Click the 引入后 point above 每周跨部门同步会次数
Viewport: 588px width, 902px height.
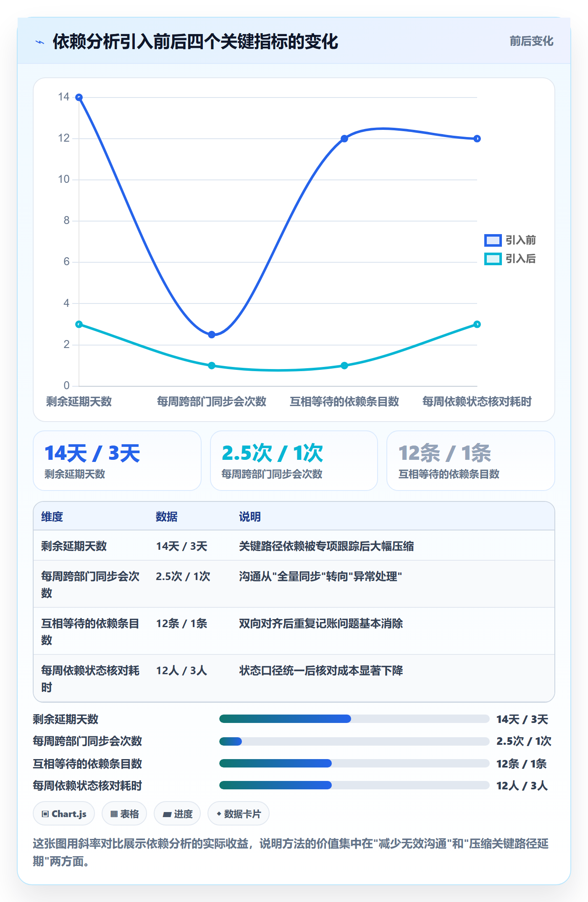(212, 366)
